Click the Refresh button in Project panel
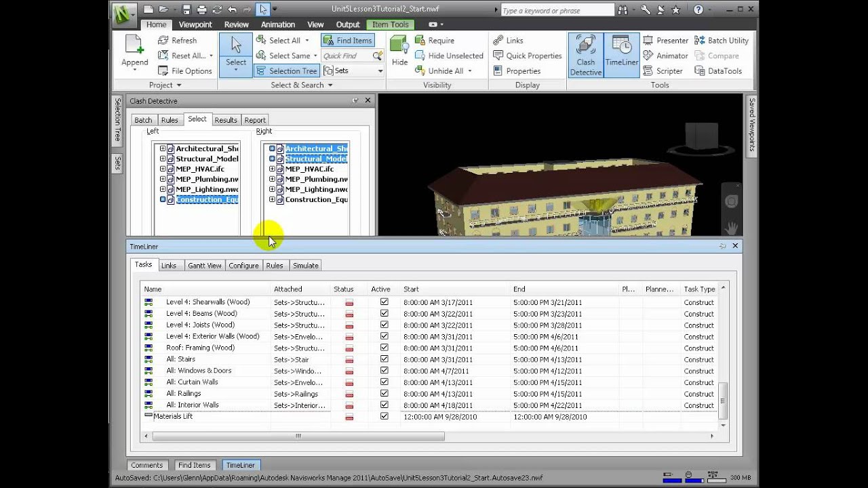Screen dimensions: 868x488 click(177, 41)
